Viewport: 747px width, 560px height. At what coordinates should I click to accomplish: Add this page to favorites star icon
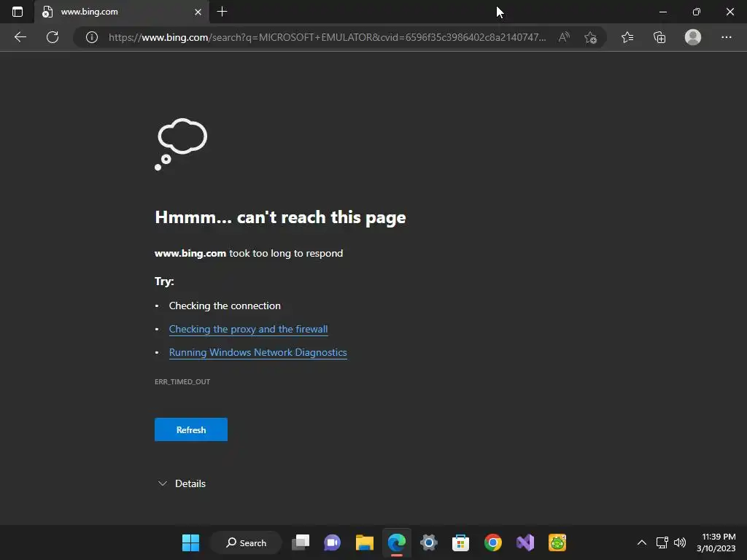coord(590,37)
